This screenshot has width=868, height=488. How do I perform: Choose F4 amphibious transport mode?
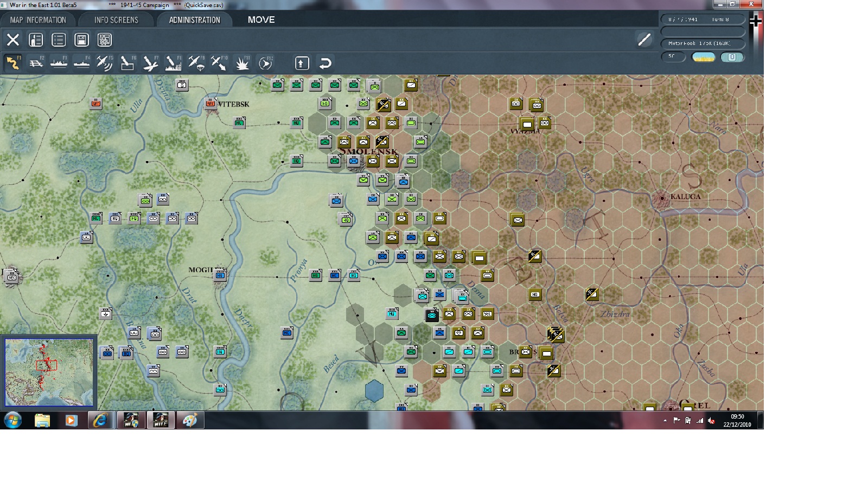coord(81,63)
